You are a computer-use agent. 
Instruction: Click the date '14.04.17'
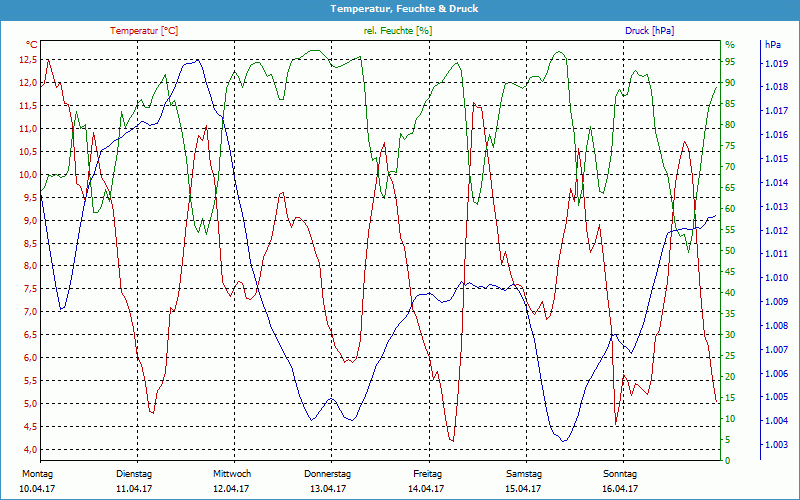(x=426, y=489)
